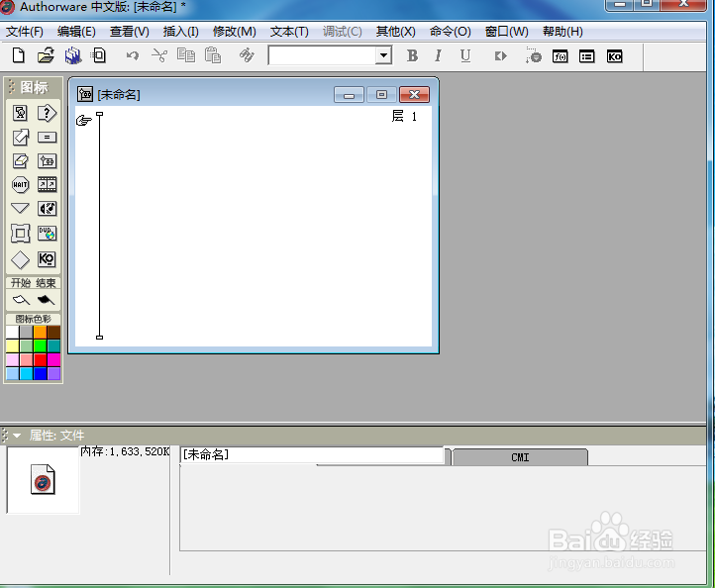
Task: Click the Paste clipboard icon
Action: click(x=213, y=55)
